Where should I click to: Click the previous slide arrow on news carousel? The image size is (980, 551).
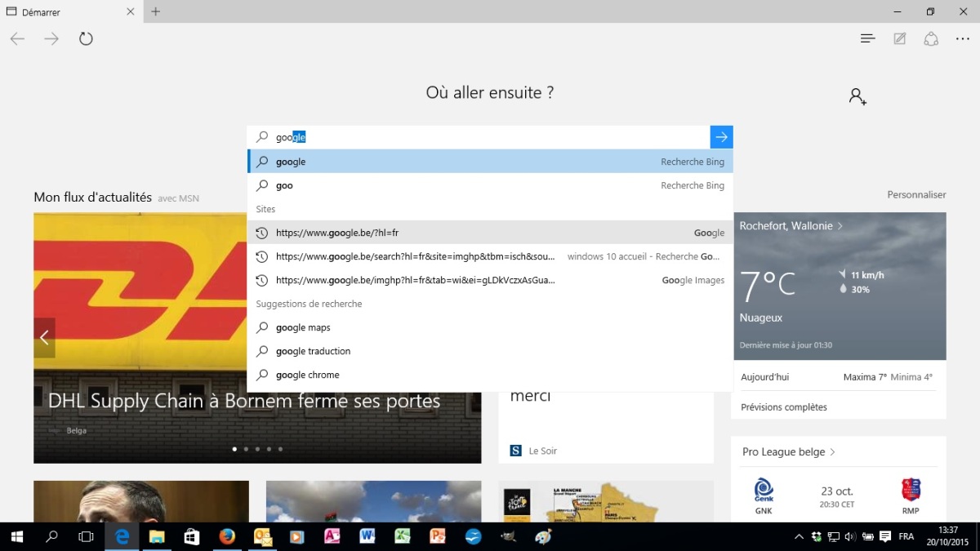[x=44, y=337]
